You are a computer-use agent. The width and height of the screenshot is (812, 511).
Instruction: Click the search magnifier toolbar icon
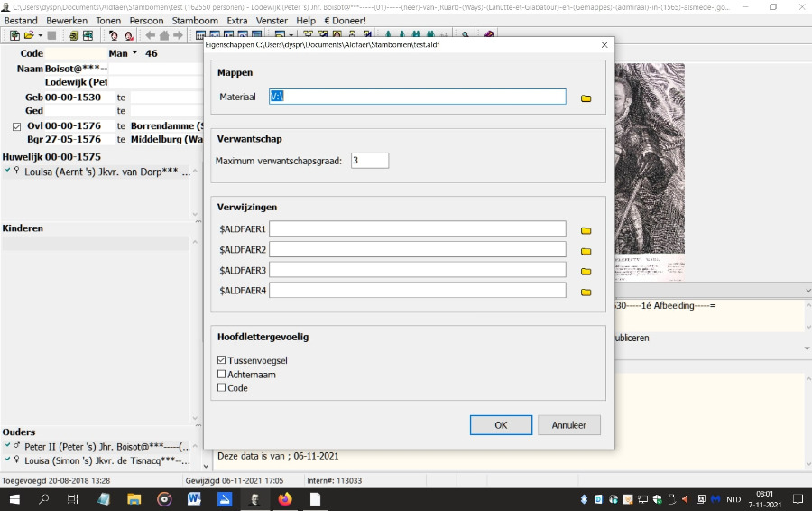tap(466, 36)
